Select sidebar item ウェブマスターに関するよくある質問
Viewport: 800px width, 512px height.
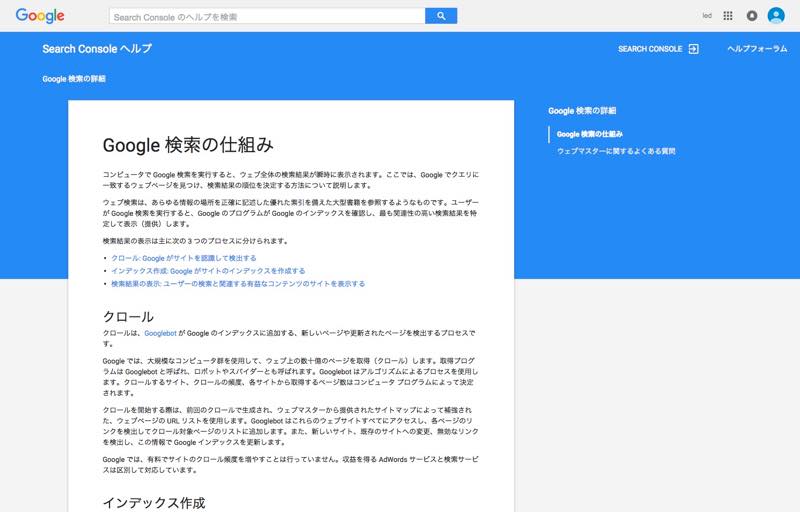pyautogui.click(x=616, y=151)
